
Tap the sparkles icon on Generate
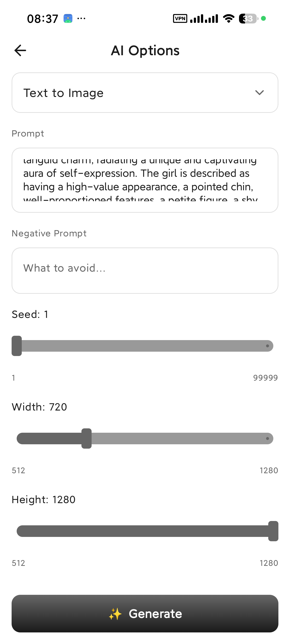115,614
